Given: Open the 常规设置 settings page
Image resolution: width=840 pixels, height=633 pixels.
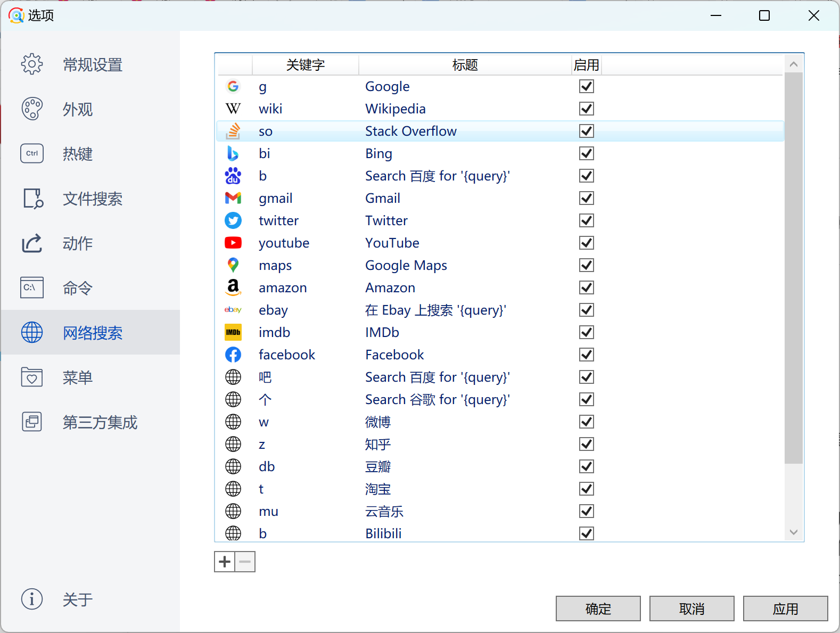Looking at the screenshot, I should [92, 64].
